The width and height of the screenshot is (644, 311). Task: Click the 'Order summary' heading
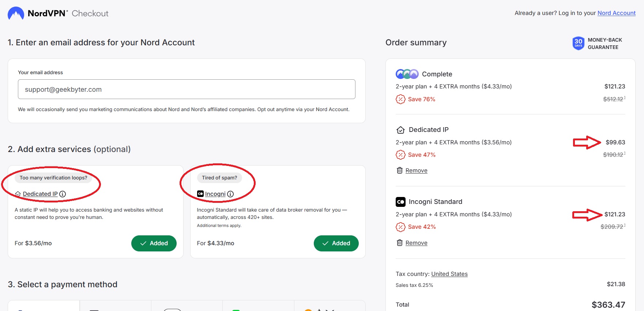[x=416, y=43]
